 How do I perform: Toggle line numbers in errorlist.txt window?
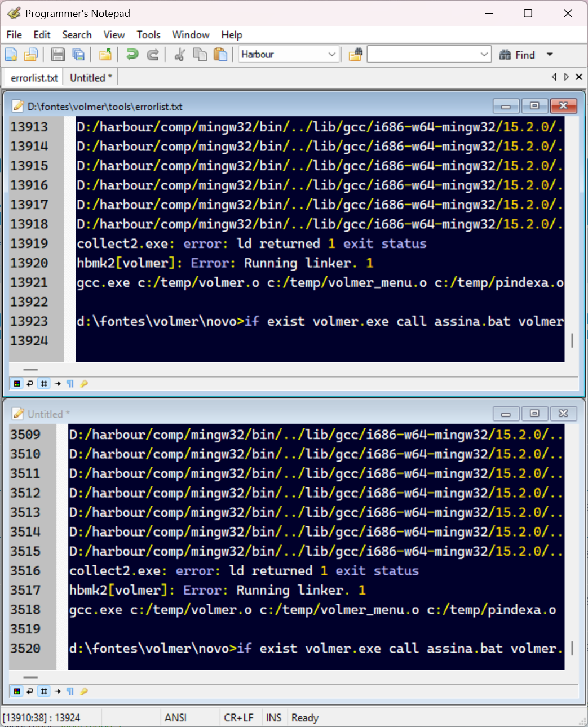[x=43, y=384]
